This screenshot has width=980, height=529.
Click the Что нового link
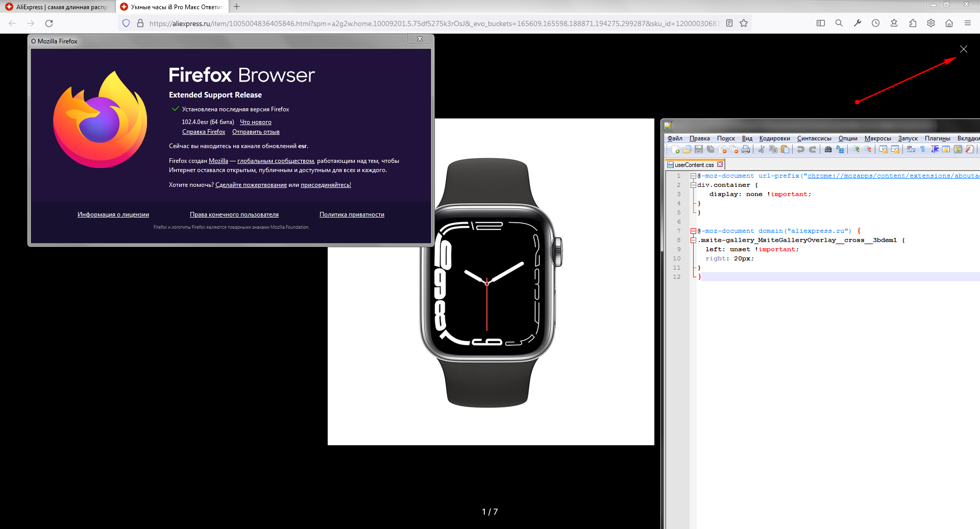pos(256,122)
